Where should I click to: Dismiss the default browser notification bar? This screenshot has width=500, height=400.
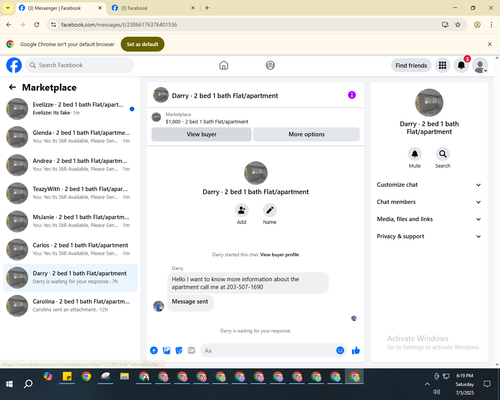tap(490, 44)
